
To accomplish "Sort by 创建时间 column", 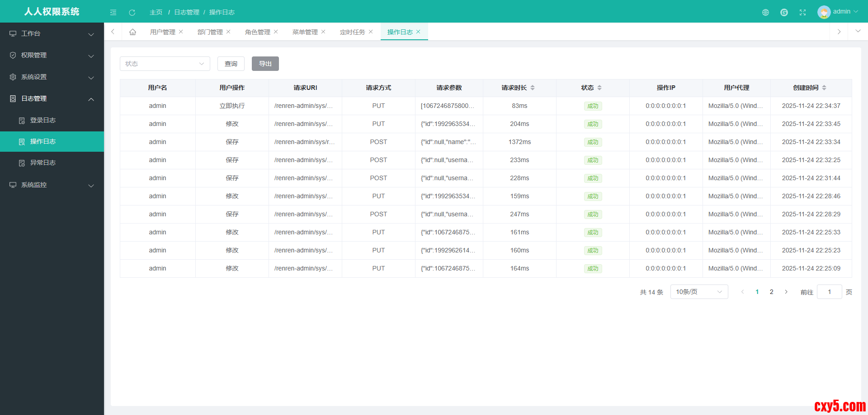I will (x=824, y=88).
